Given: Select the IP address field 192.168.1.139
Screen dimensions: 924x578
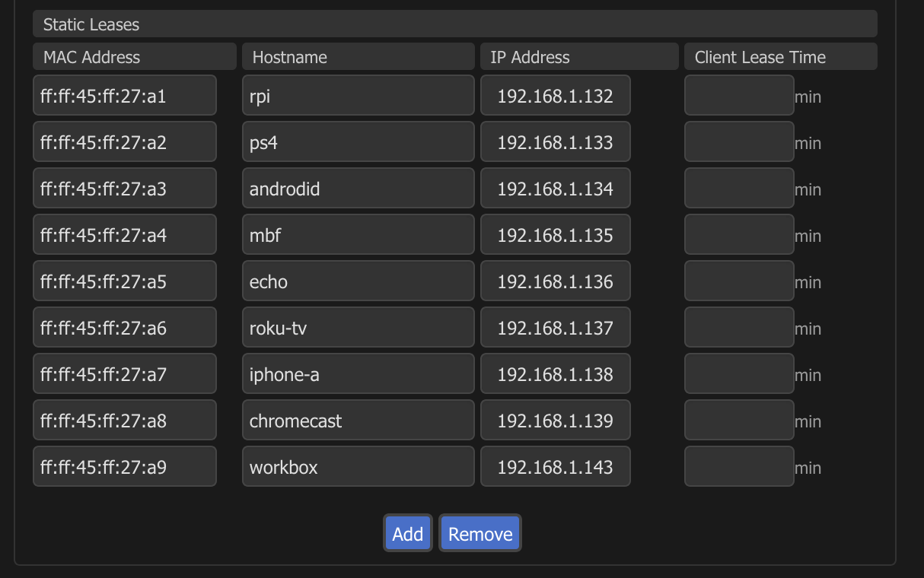Looking at the screenshot, I should (x=555, y=421).
